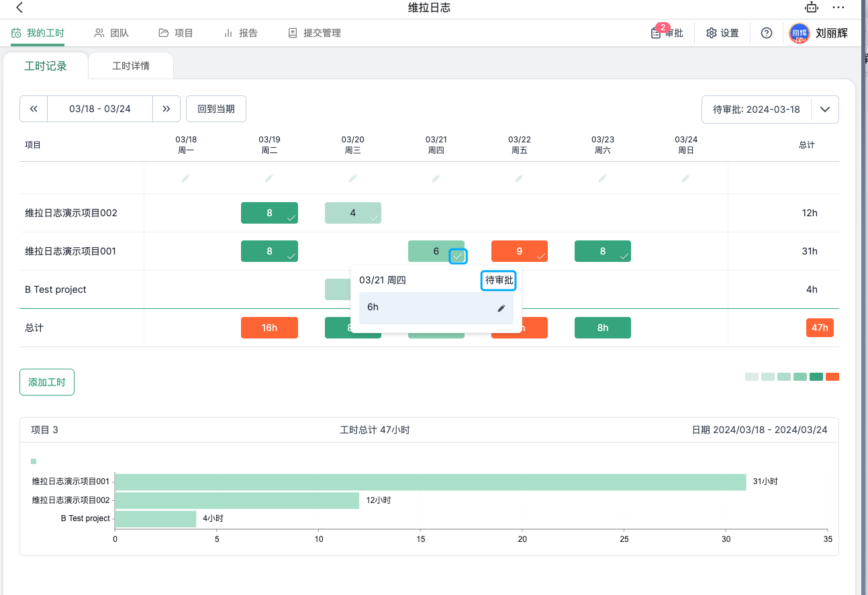The width and height of the screenshot is (868, 595).
Task: Click the orange legend swatch
Action: pos(832,377)
